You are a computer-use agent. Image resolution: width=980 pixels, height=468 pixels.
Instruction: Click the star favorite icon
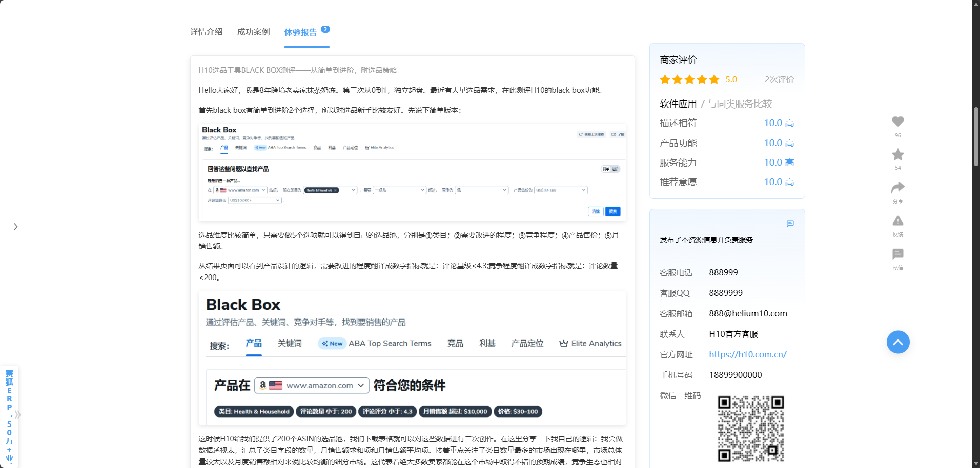point(897,155)
